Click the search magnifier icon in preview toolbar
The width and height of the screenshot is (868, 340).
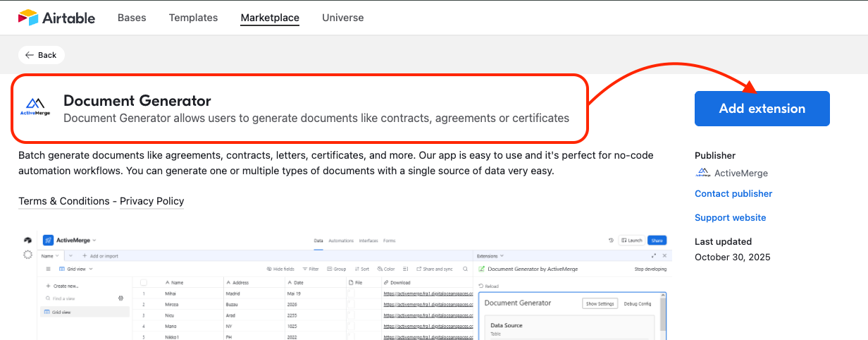point(465,269)
